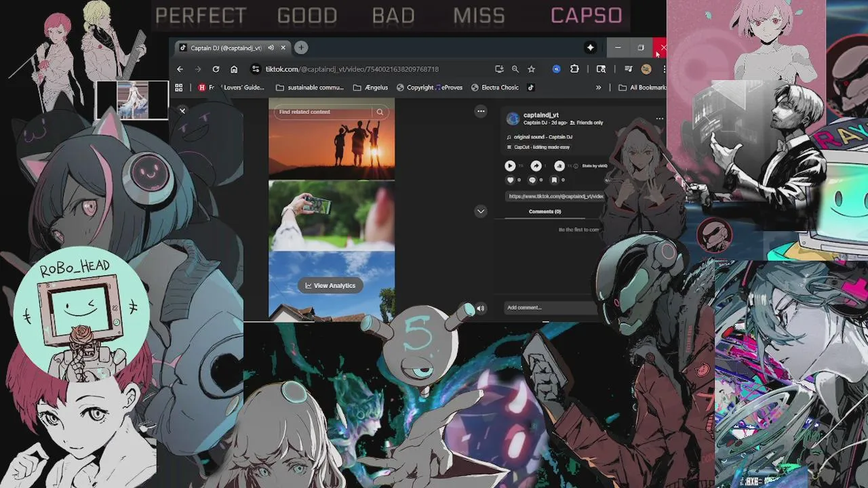
Task: Click the install app icon in address bar
Action: tap(499, 69)
